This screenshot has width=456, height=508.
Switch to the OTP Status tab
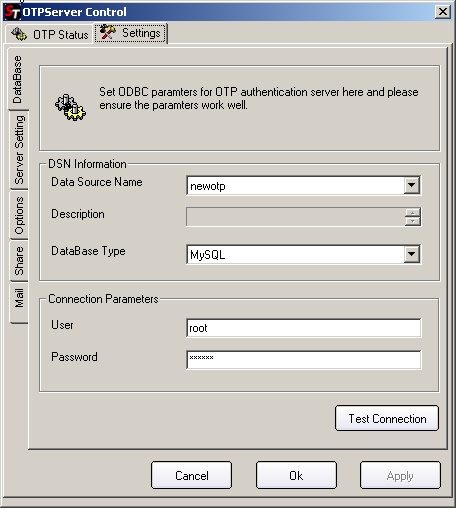pos(49,34)
